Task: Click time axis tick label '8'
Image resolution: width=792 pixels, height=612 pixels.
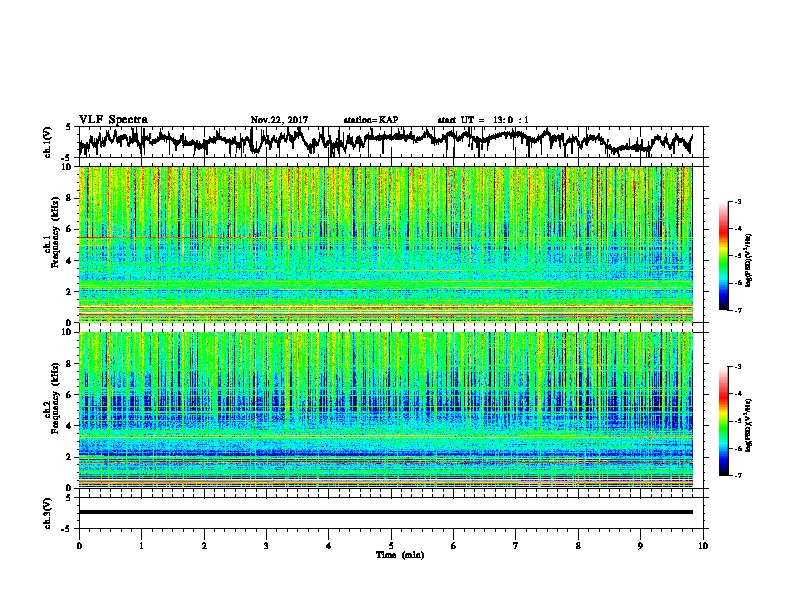Action: [578, 546]
